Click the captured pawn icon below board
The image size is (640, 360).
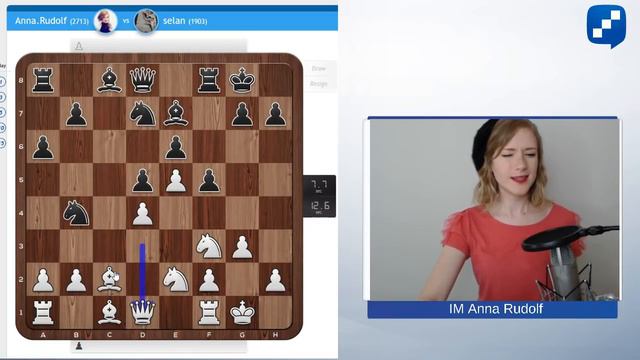pyautogui.click(x=79, y=346)
